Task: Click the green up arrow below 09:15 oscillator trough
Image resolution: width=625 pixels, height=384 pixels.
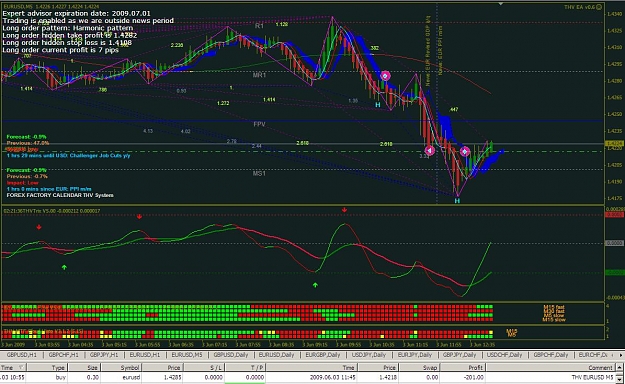Action: (315, 285)
